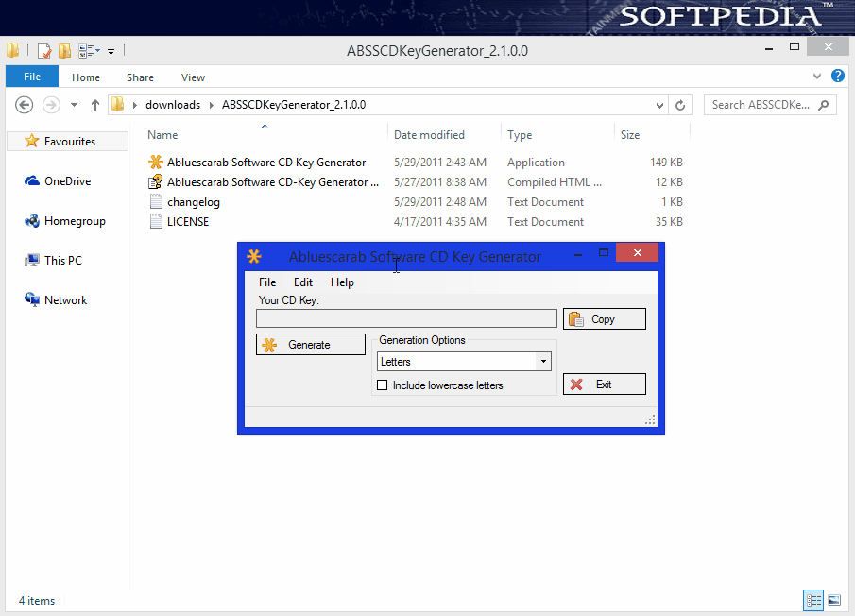855x616 pixels.
Task: Go back using the Back arrow
Action: (x=24, y=105)
